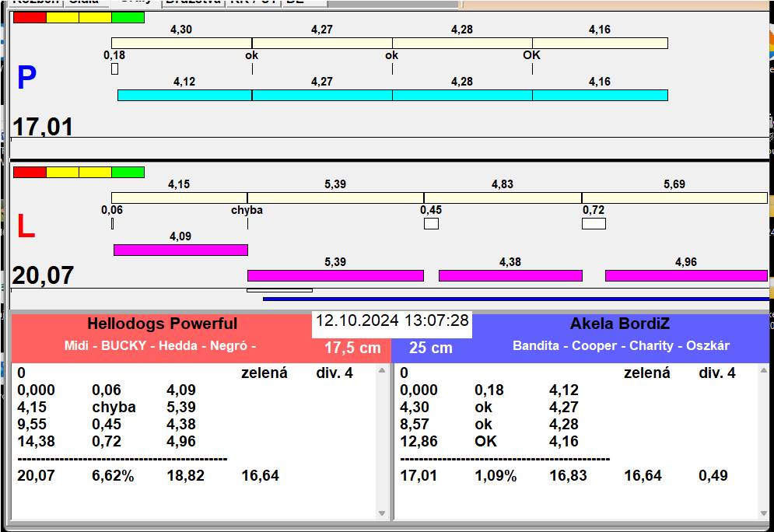Click the green start light in lane P

point(128,17)
